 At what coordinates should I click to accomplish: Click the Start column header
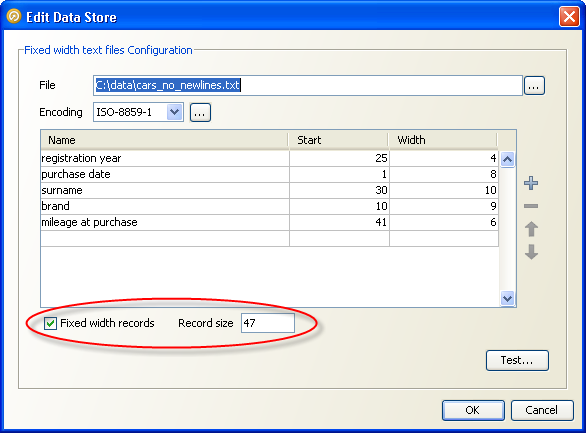coord(338,140)
